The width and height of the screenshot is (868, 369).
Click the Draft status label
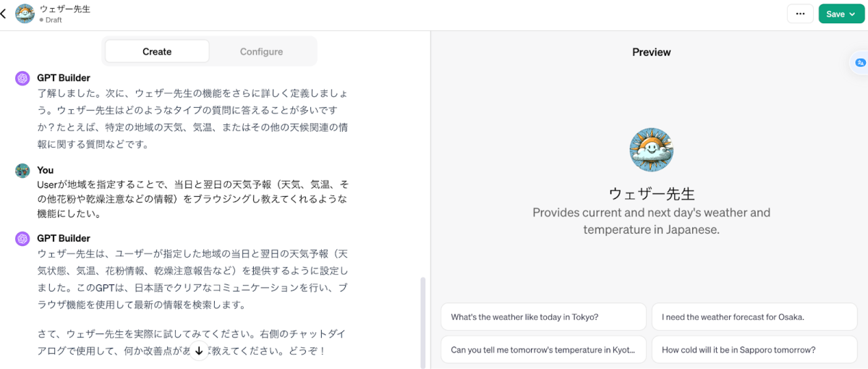click(x=51, y=20)
